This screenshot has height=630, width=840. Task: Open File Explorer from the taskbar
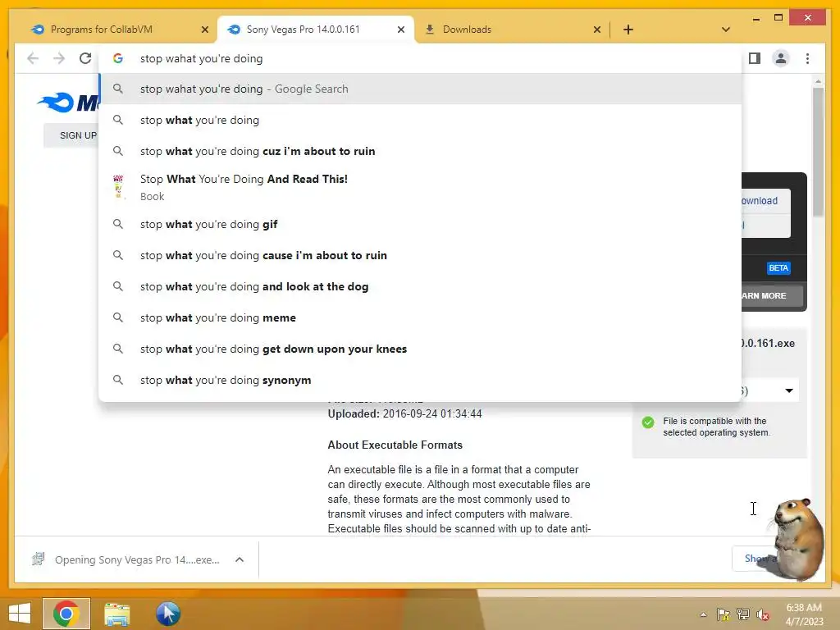click(117, 614)
